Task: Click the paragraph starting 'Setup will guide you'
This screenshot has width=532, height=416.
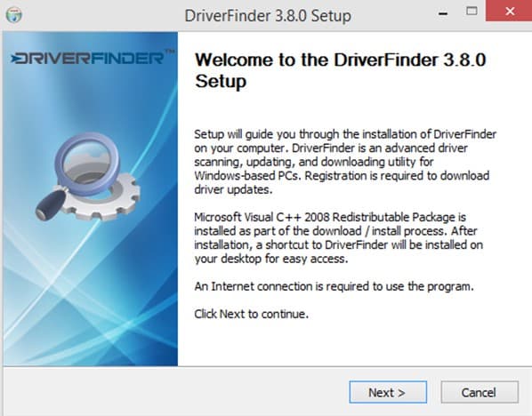Action: click(x=345, y=162)
